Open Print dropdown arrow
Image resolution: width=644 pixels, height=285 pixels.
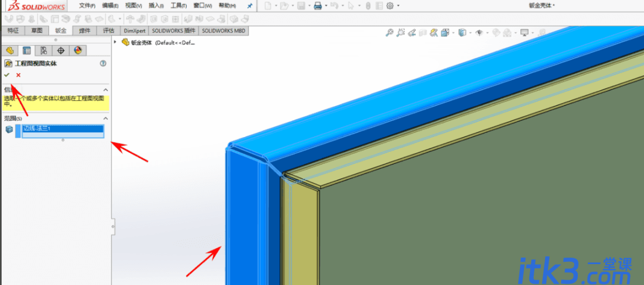click(326, 6)
